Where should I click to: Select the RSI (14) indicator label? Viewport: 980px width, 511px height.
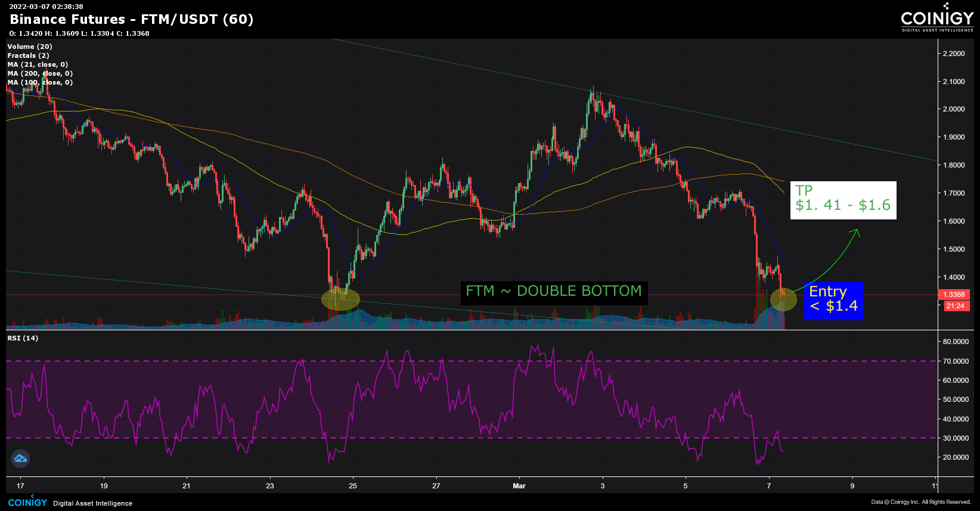[23, 338]
